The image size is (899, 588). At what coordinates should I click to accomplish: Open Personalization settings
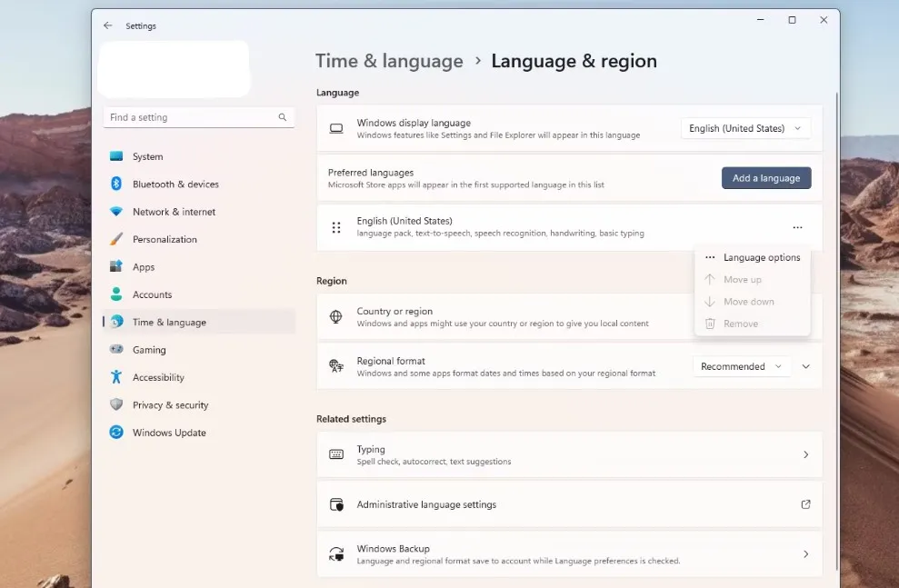165,239
